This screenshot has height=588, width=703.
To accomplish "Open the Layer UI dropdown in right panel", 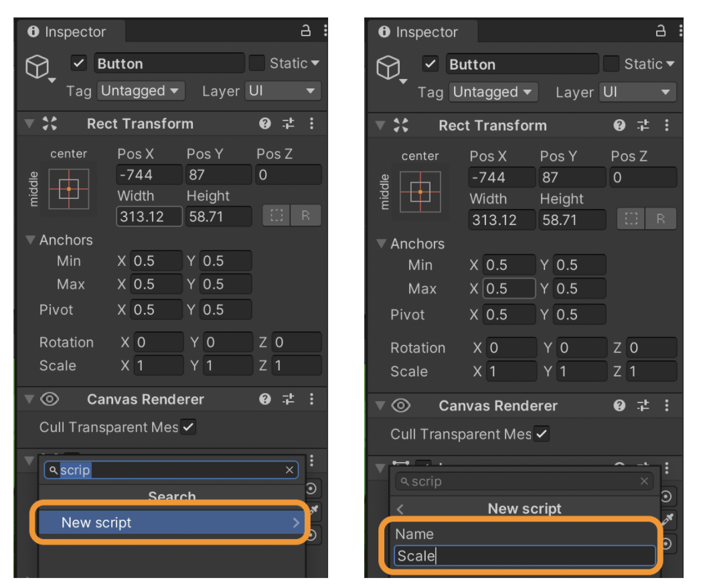I will pos(637,92).
